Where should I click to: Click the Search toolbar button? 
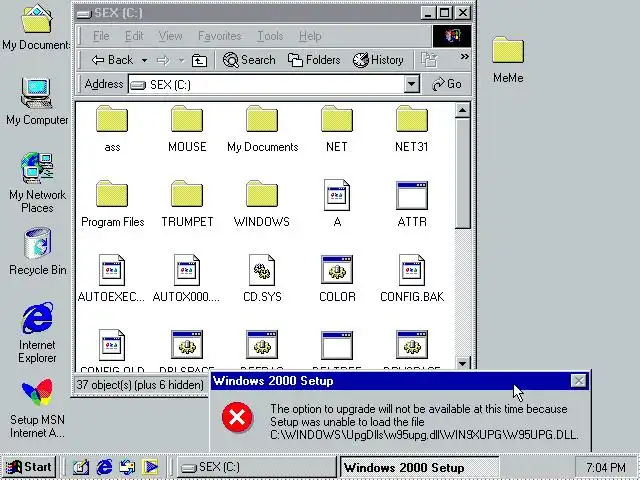pyautogui.click(x=249, y=60)
